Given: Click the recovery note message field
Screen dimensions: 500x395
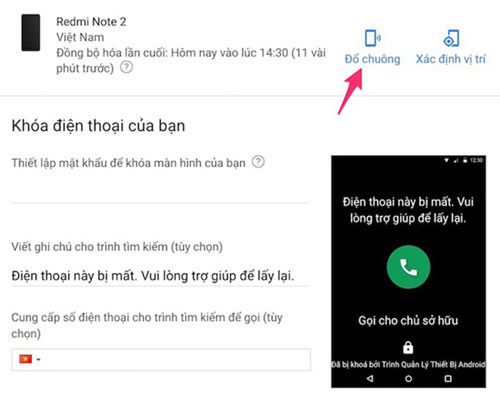Looking at the screenshot, I should (x=159, y=276).
